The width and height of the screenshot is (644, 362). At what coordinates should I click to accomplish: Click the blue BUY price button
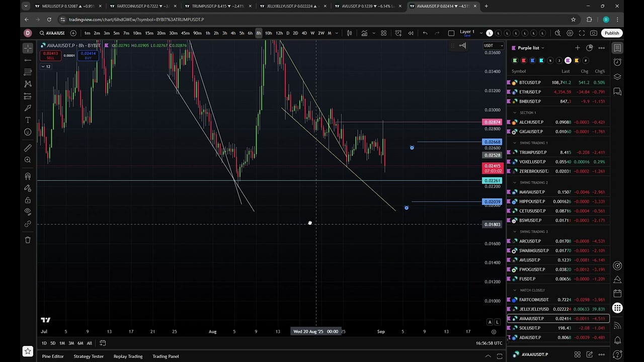88,55
